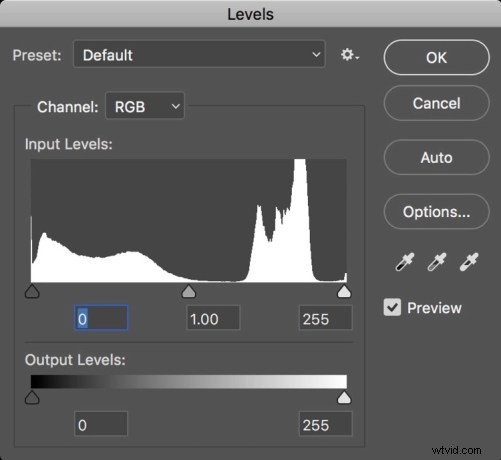Screen dimensions: 501x460
Task: Open the preset options gear menu
Action: (350, 55)
